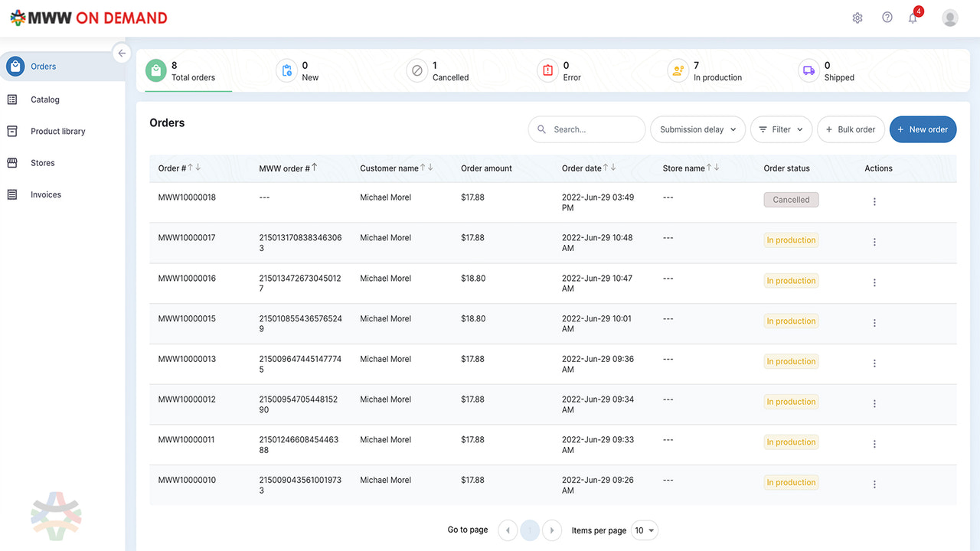Sort by the Customer name column
This screenshot has height=551, width=980.
point(390,168)
